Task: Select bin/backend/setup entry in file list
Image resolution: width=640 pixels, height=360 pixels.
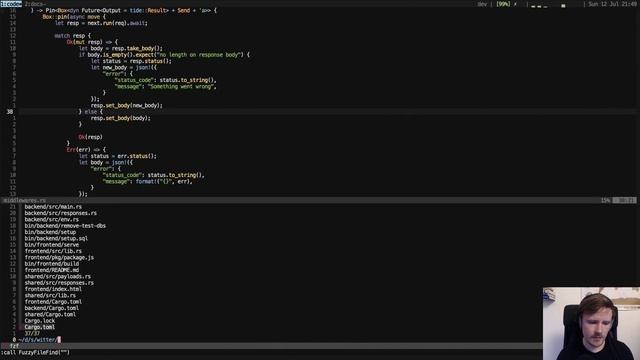Action: point(50,232)
